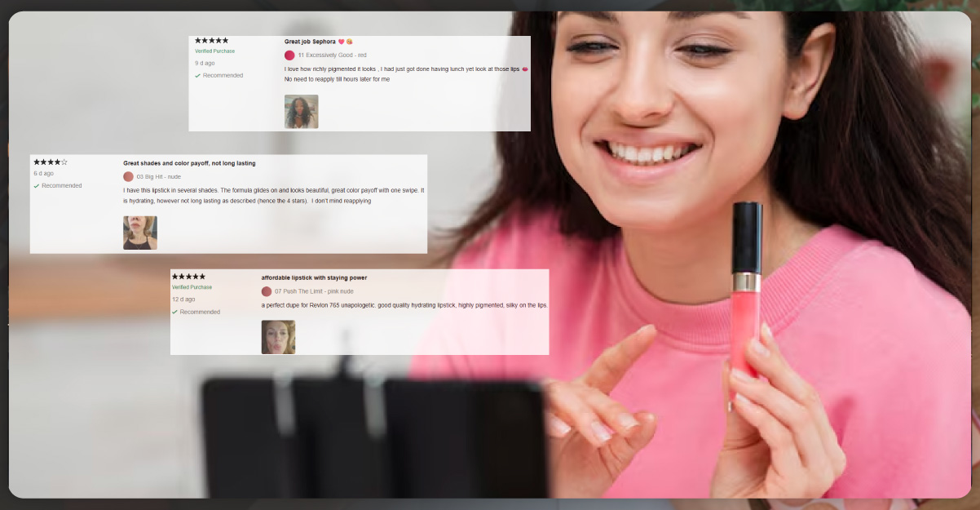Image resolution: width=980 pixels, height=510 pixels.
Task: Open the kissing selfie thumbnail in the third review
Action: (x=278, y=337)
